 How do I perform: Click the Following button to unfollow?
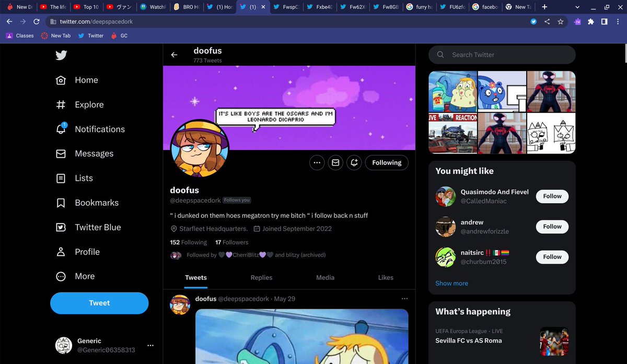387,163
